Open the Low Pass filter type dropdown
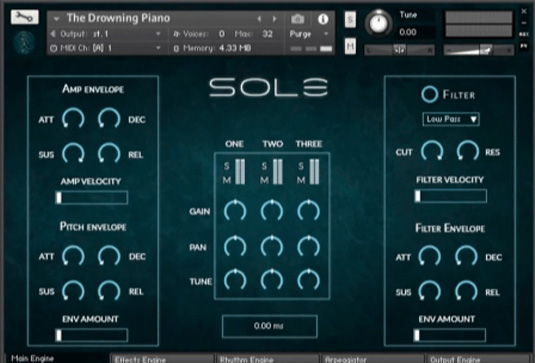Viewport: 535px width, 363px height. click(451, 119)
